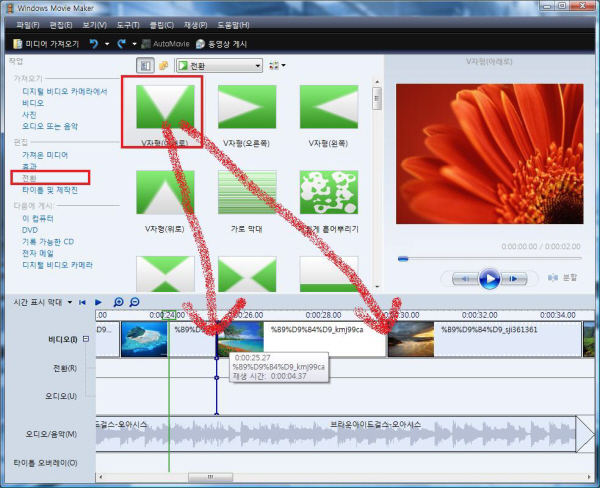
Task: Open the 파일(F) menu
Action: [x=28, y=25]
